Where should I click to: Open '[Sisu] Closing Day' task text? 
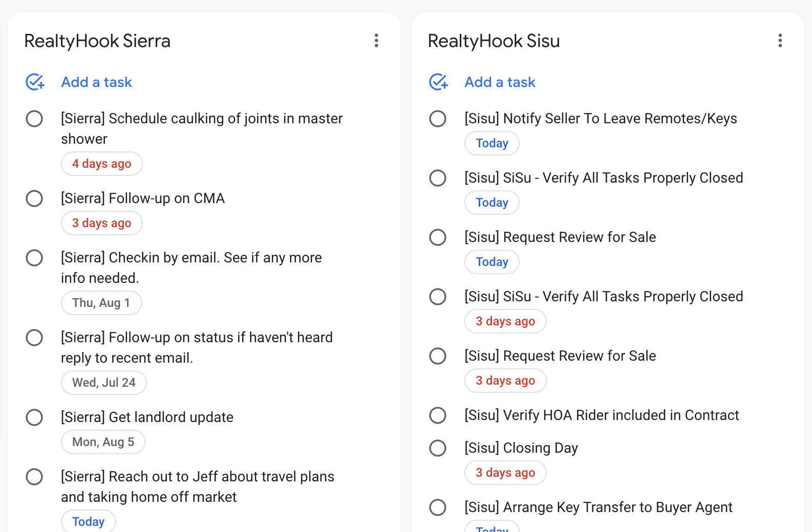tap(521, 448)
